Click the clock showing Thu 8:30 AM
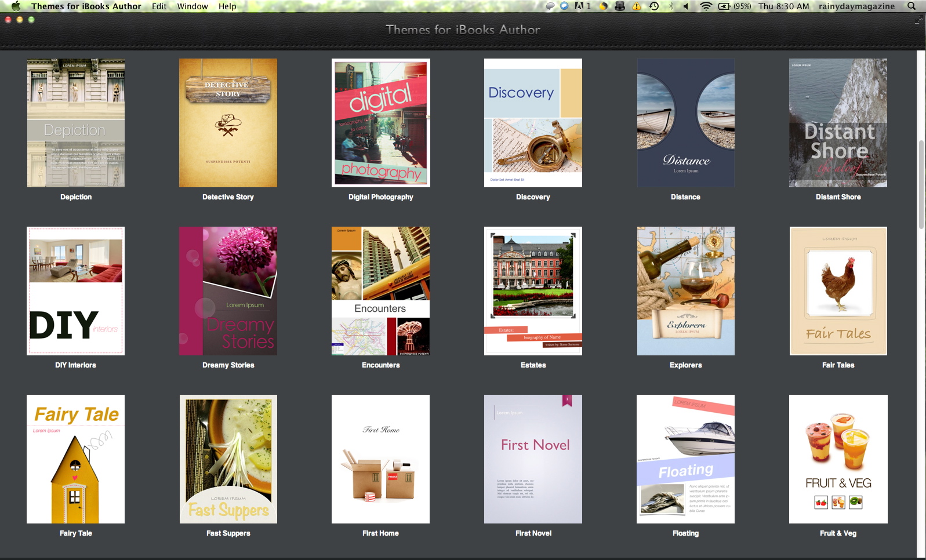This screenshot has width=926, height=560. pos(783,6)
